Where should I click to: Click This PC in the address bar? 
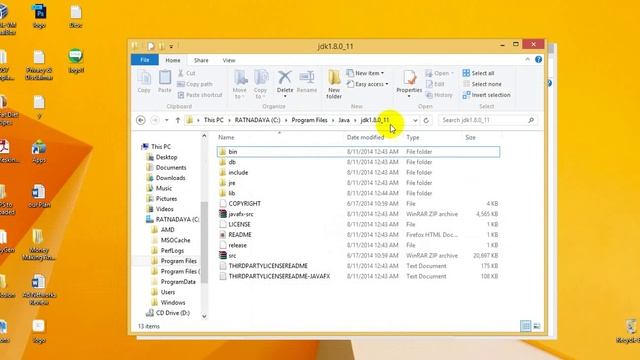[213, 120]
